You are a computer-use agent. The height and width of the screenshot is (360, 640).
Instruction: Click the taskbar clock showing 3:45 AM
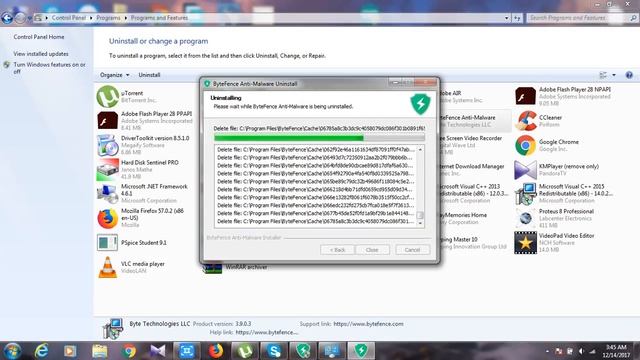pyautogui.click(x=616, y=351)
